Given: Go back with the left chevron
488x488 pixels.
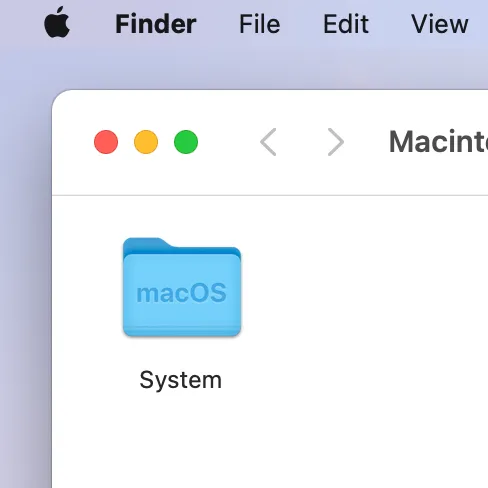Looking at the screenshot, I should click(x=268, y=142).
